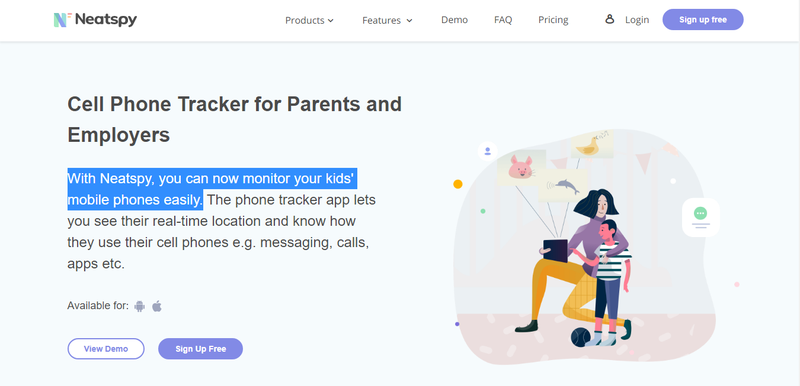The width and height of the screenshot is (800, 386).
Task: Click the dolphin picture card in the illustration
Action: point(563,186)
